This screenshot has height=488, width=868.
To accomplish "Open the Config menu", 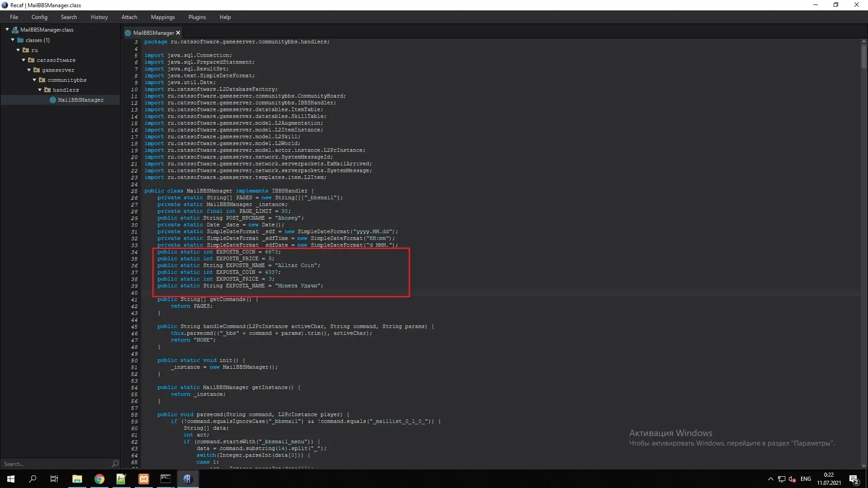I will pos(39,17).
